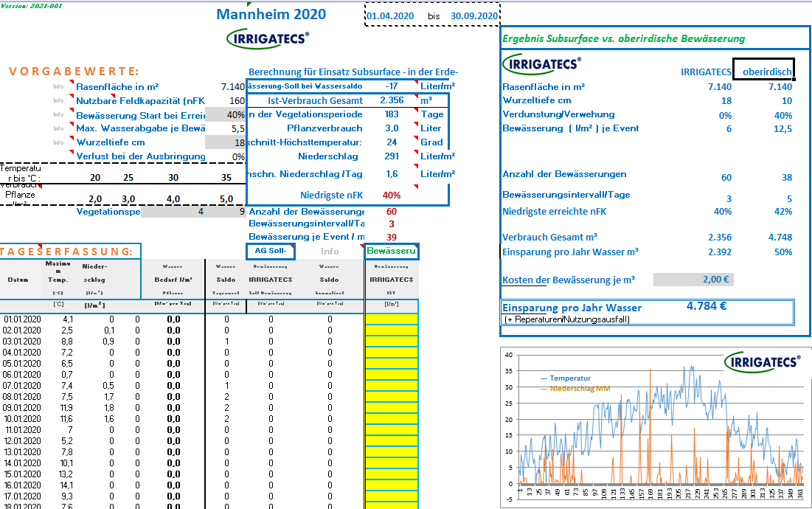The image size is (812, 509).
Task: Click the green Bewässeru header box
Action: click(x=392, y=251)
